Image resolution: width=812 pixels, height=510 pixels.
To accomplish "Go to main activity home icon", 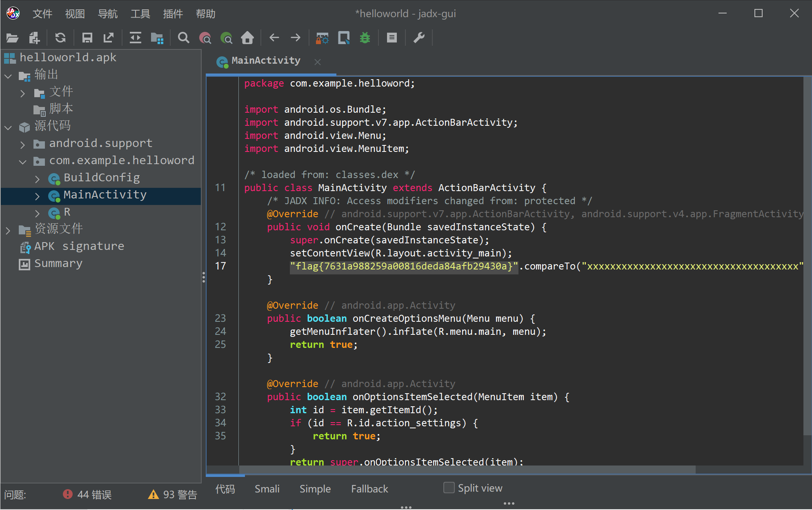I will pos(247,38).
